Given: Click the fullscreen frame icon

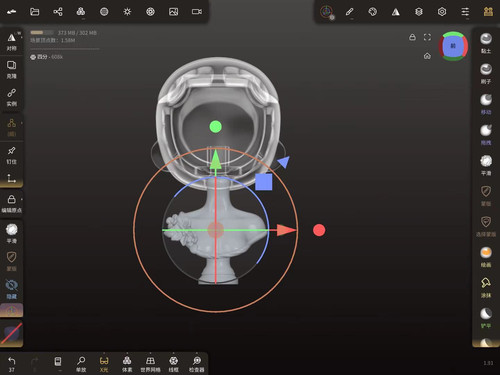Looking at the screenshot, I should [427, 37].
